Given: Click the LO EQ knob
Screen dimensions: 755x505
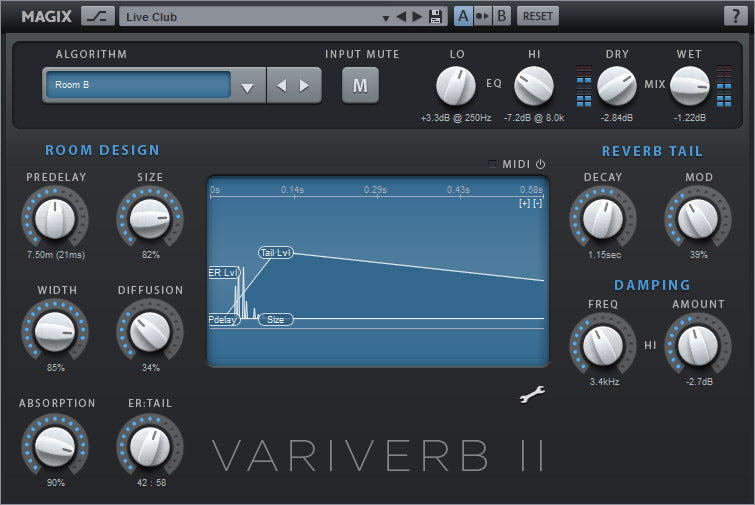Looking at the screenshot, I should (456, 86).
